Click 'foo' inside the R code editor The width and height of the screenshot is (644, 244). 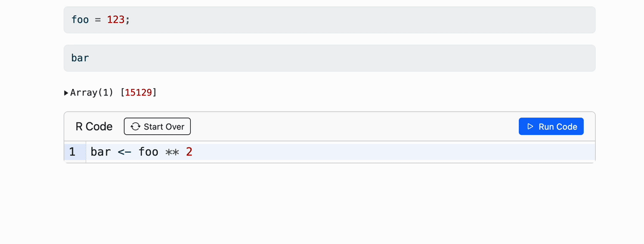pyautogui.click(x=148, y=152)
